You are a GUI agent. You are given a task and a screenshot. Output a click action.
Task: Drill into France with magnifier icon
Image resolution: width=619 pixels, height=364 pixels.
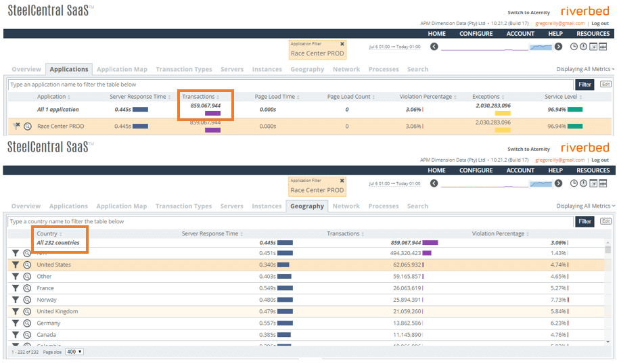click(27, 288)
